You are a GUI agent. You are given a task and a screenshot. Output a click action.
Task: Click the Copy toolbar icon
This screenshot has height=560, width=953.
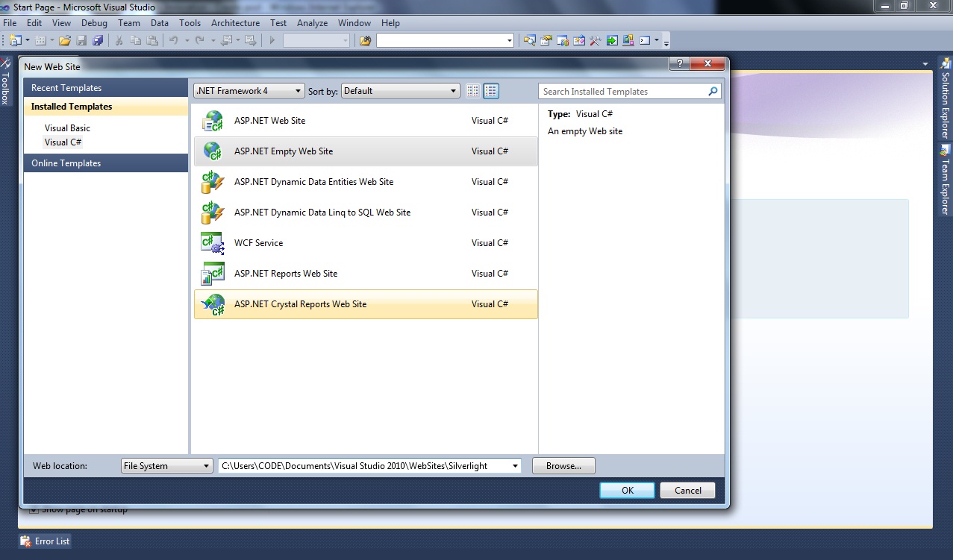tap(136, 40)
